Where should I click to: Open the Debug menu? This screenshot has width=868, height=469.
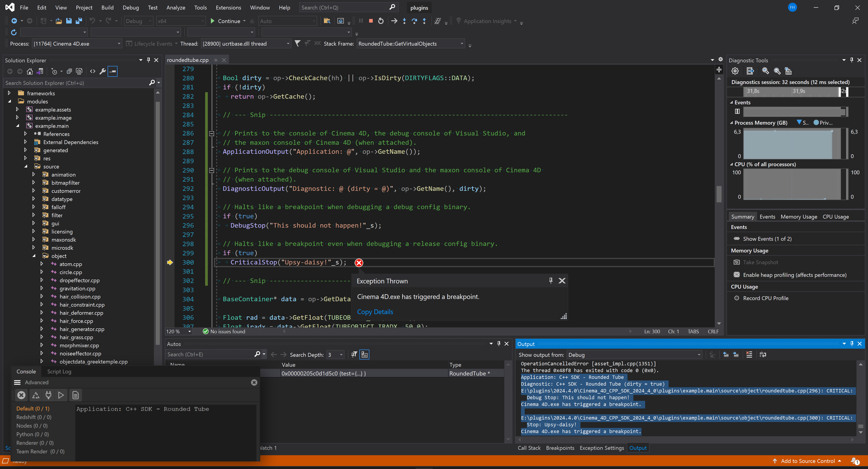pos(130,7)
